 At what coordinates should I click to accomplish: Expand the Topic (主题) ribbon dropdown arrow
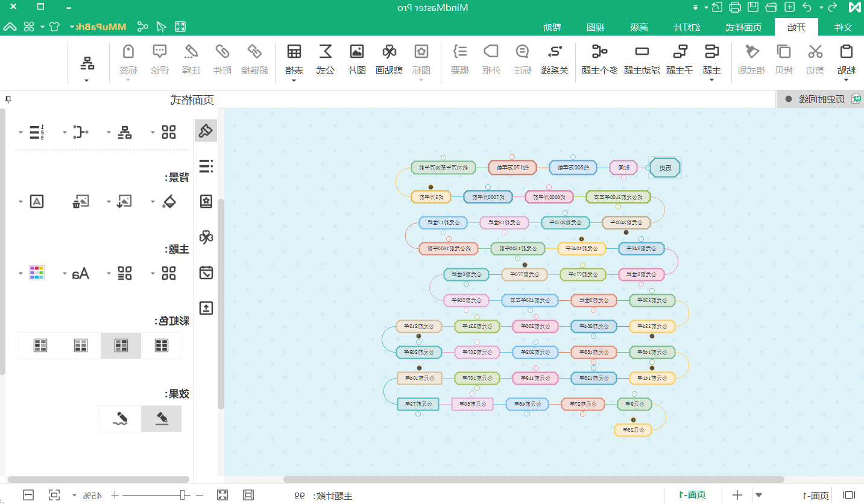712,80
